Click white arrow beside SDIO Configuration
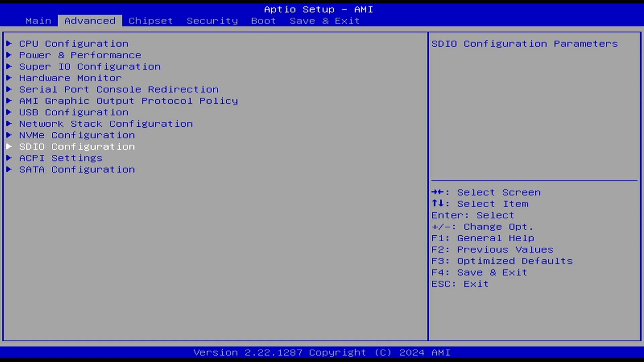 point(9,146)
